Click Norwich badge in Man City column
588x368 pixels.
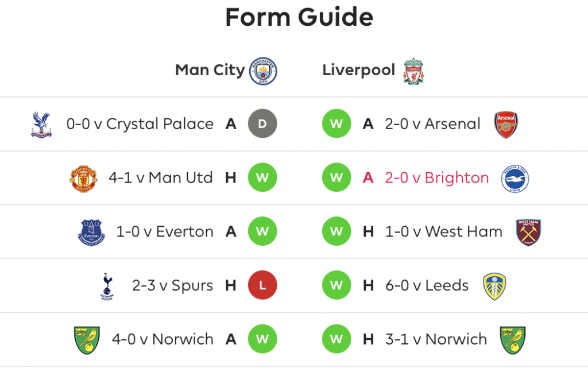pyautogui.click(x=87, y=340)
